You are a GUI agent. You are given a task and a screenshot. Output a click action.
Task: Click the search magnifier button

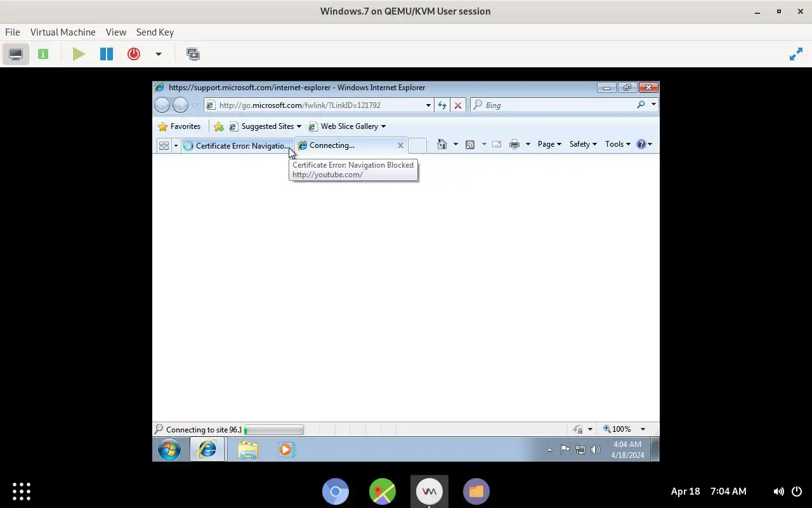641,105
